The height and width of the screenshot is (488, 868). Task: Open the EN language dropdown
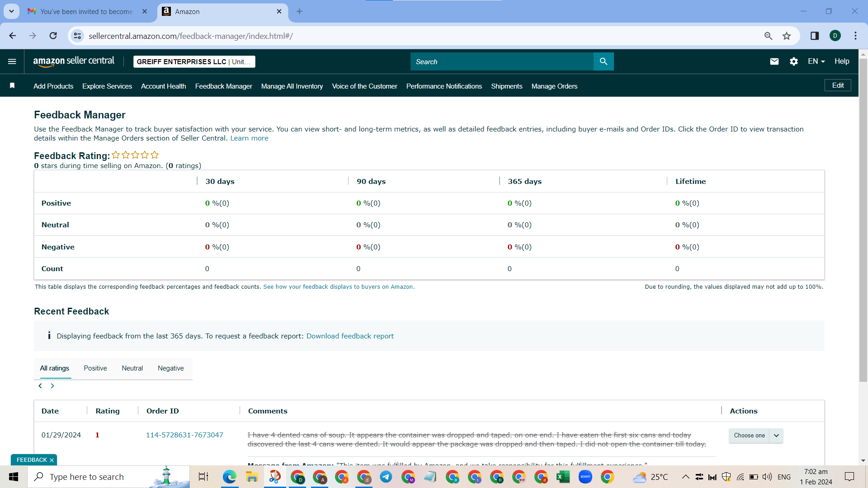816,61
